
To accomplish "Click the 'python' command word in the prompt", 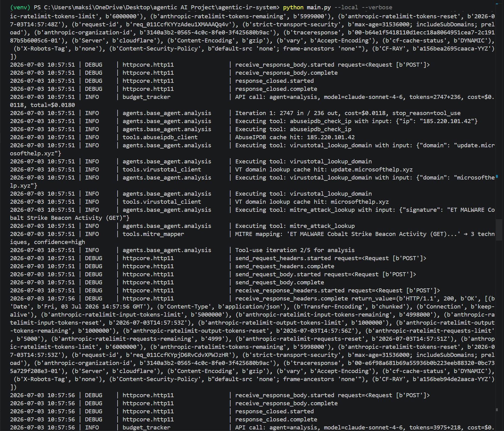I will coord(293,7).
